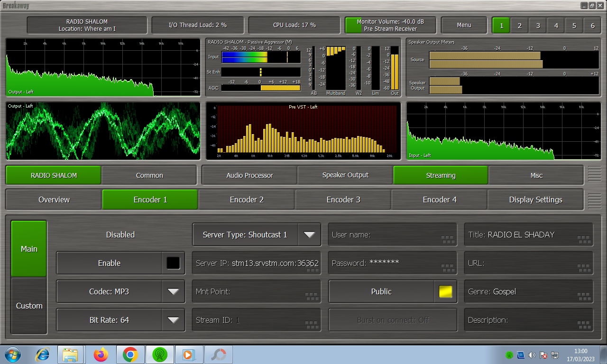Open the media player icon in the taskbar
The image size is (607, 364).
189,355
